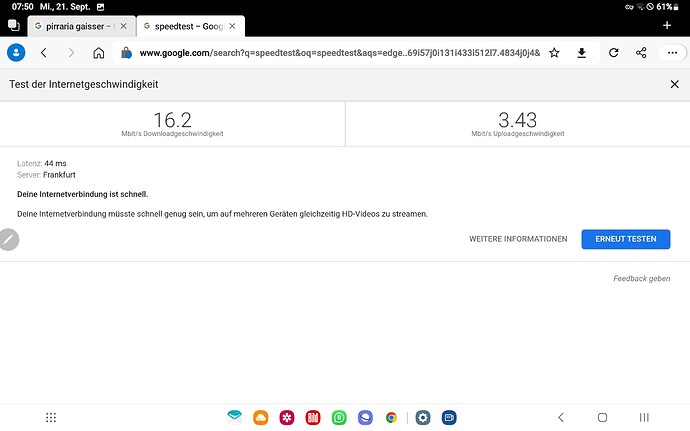The height and width of the screenshot is (431, 690).
Task: Click the profile avatar icon in browser toolbar
Action: pos(16,53)
